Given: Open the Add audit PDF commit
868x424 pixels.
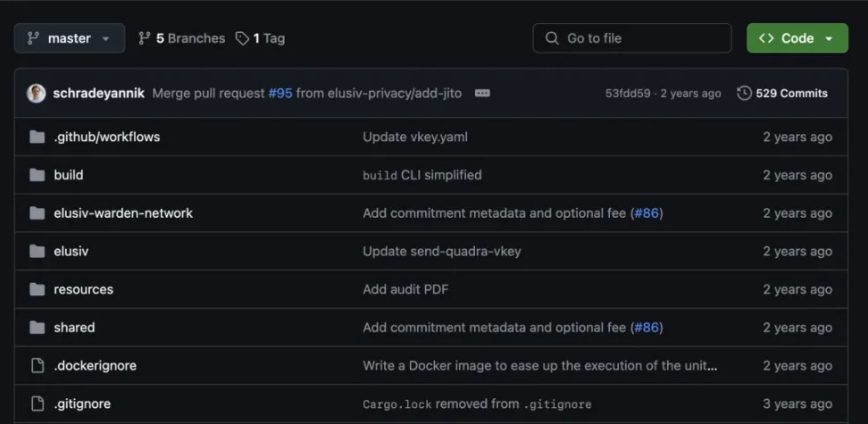Looking at the screenshot, I should (x=405, y=290).
